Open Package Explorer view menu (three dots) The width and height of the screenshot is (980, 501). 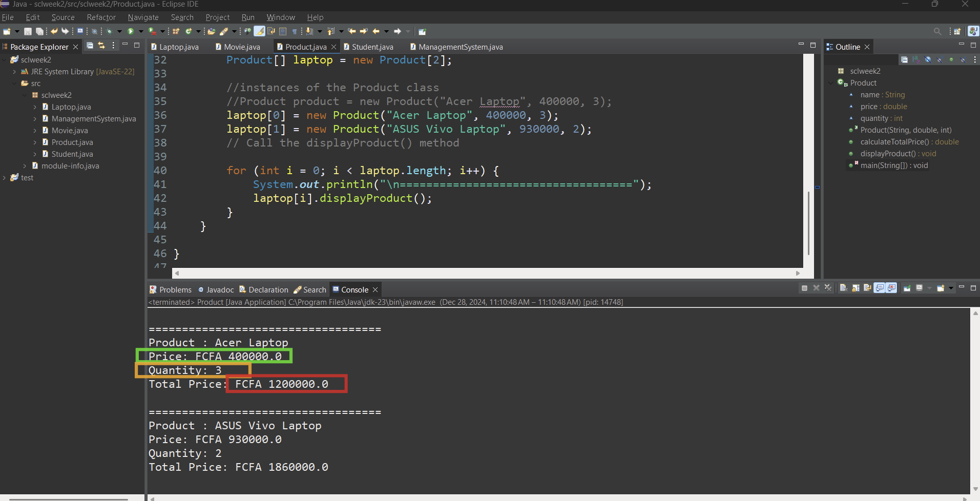pyautogui.click(x=113, y=46)
